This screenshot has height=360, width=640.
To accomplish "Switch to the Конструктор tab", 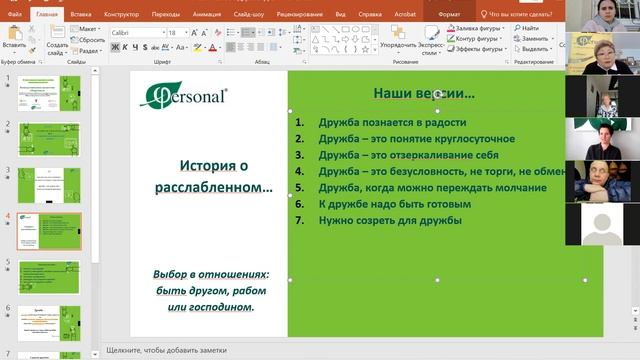I will (x=121, y=14).
